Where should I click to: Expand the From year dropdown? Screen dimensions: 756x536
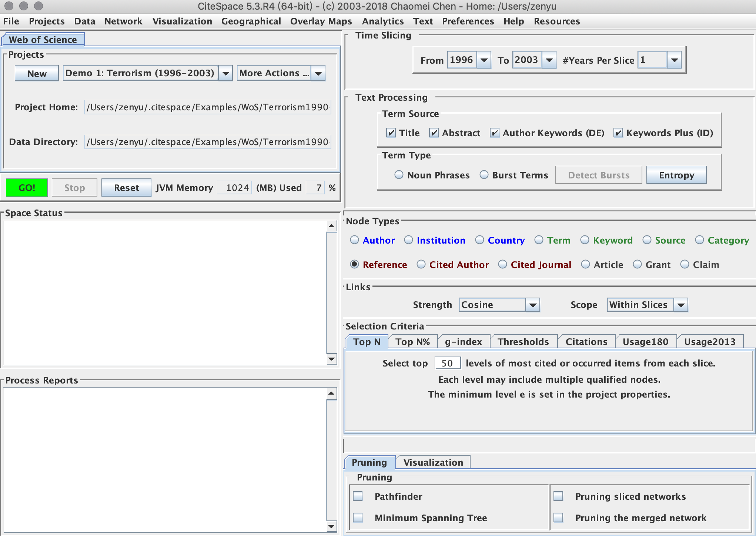coord(484,60)
